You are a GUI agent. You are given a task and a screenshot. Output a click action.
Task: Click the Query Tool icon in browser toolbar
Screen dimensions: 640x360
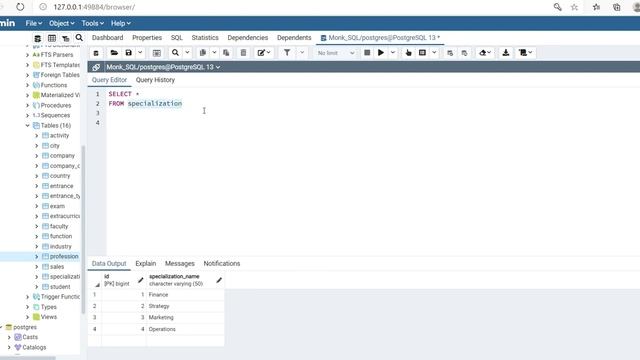tap(38, 38)
